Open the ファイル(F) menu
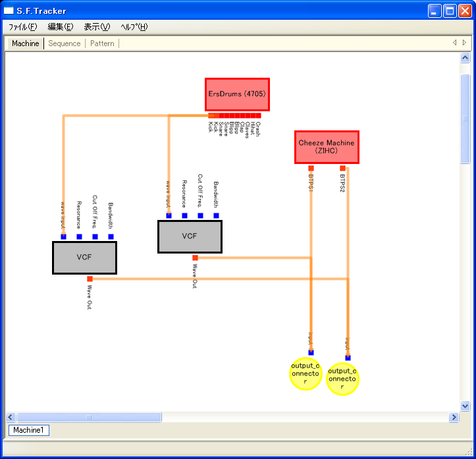Viewport: 476px width, 459px height. tap(22, 27)
